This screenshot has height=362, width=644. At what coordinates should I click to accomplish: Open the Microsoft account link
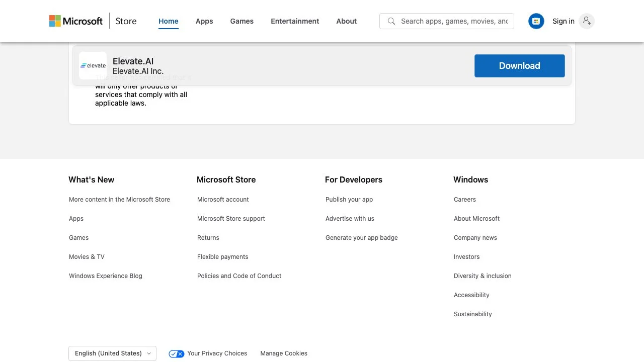point(223,200)
